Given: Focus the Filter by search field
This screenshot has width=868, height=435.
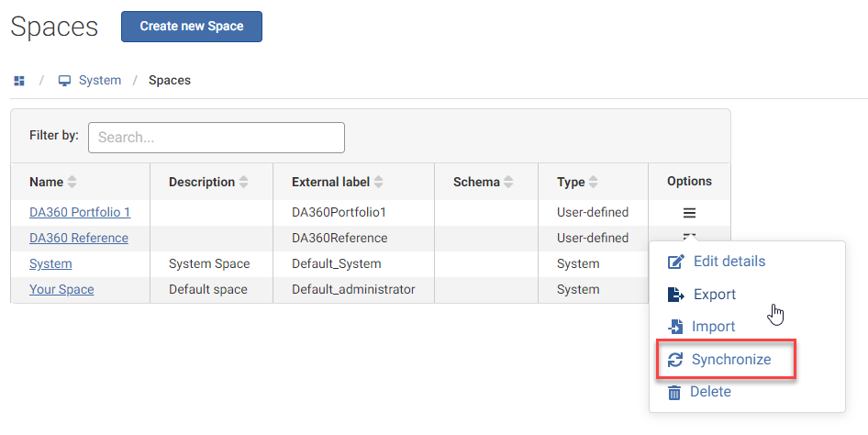Looking at the screenshot, I should (x=217, y=138).
